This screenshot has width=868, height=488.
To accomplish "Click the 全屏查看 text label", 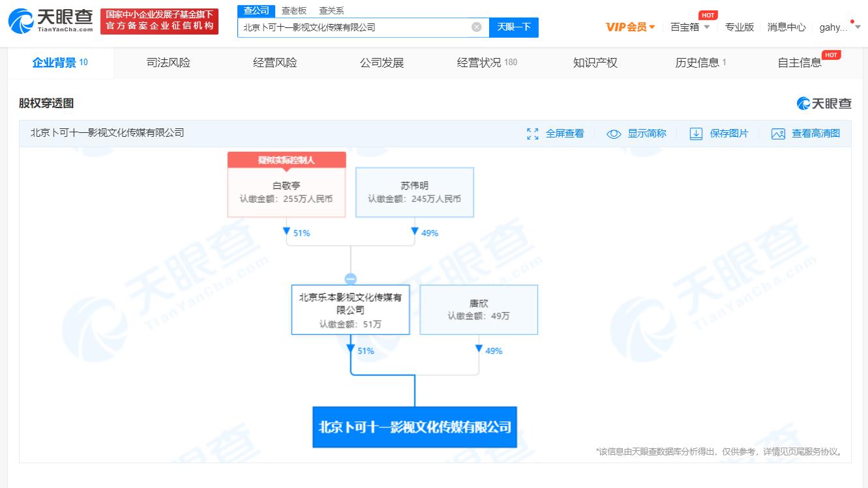I will click(565, 134).
